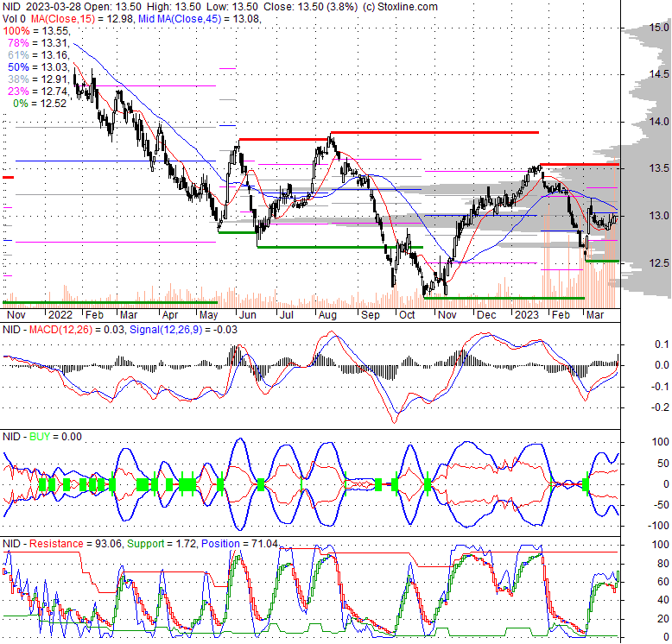
Task: Click the 'Support = 1.72' label
Action: click(x=162, y=544)
